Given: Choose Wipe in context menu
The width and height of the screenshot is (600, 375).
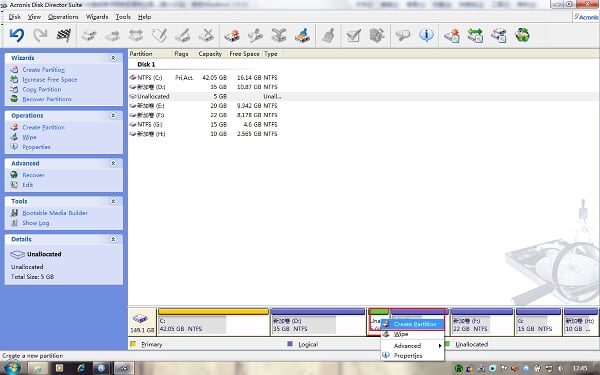Looking at the screenshot, I should click(x=412, y=334).
